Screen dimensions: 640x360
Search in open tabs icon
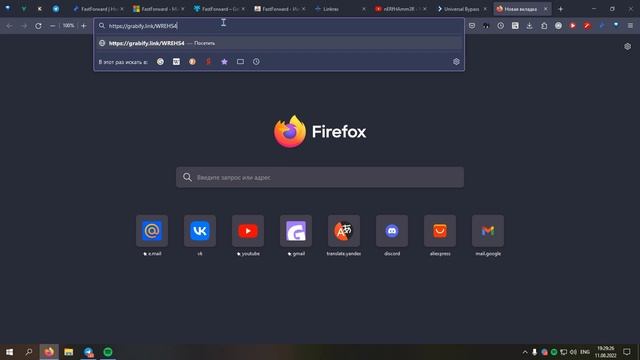tap(240, 62)
